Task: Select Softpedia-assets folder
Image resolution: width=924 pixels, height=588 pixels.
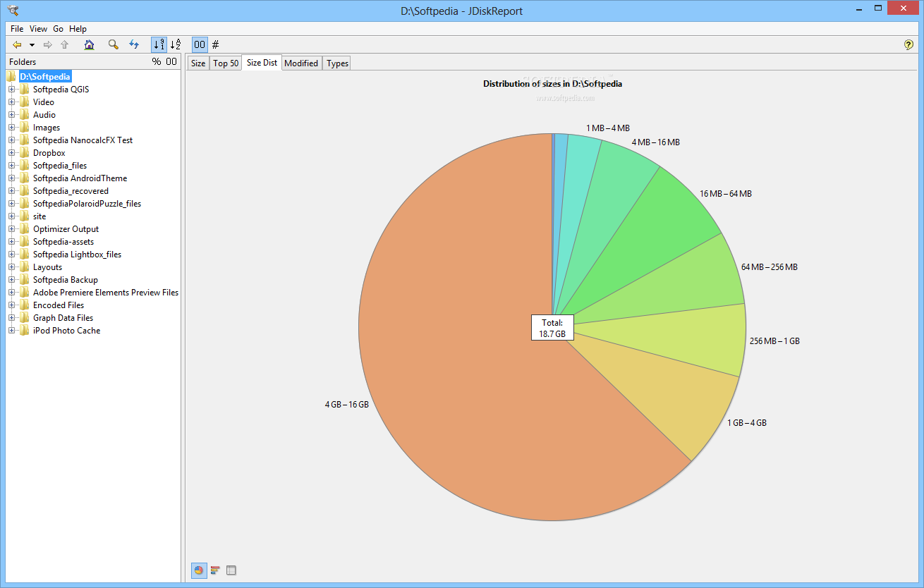Action: pos(63,242)
